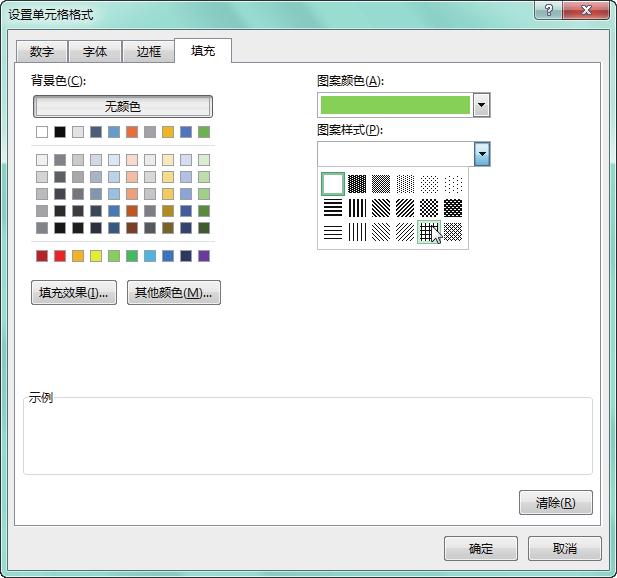Choose the 50% gray pattern swatch

[x=381, y=184]
